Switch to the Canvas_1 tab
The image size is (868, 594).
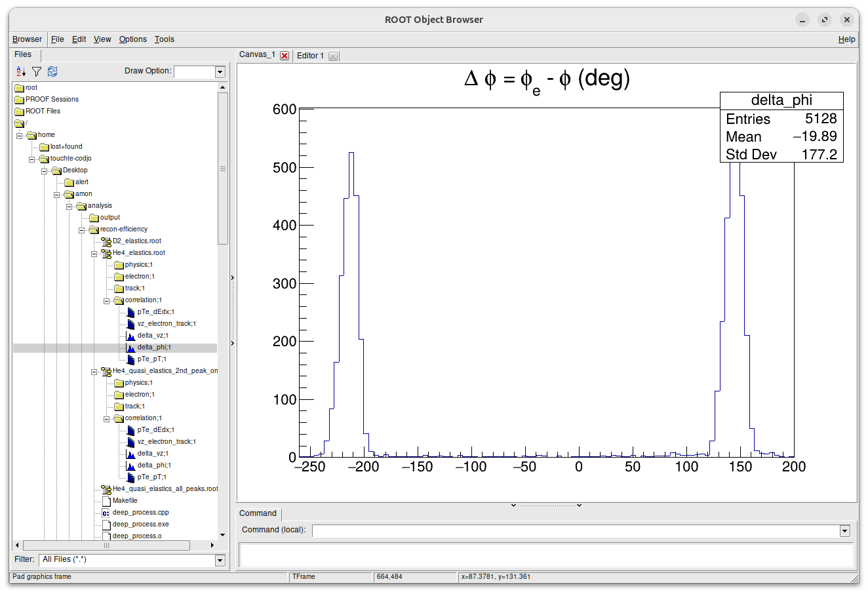[x=257, y=55]
